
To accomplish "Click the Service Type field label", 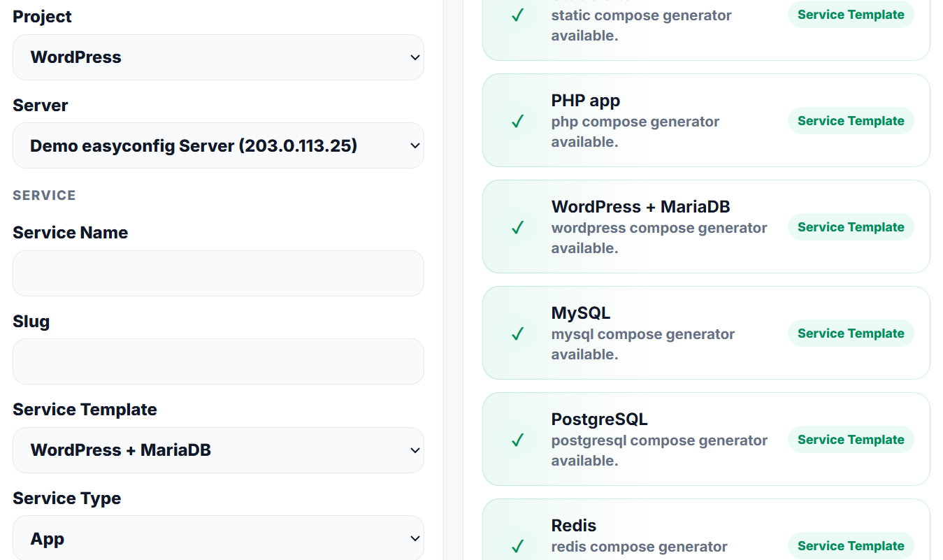I will point(67,498).
